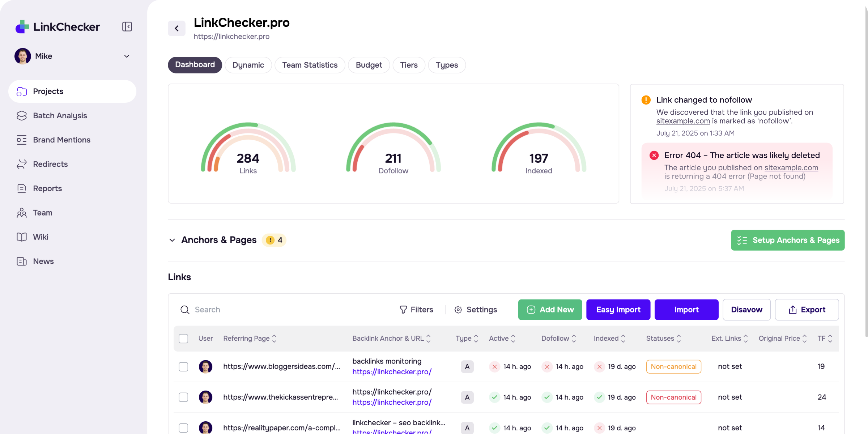Collapse the sidebar with the panel icon
The image size is (868, 434).
[127, 27]
